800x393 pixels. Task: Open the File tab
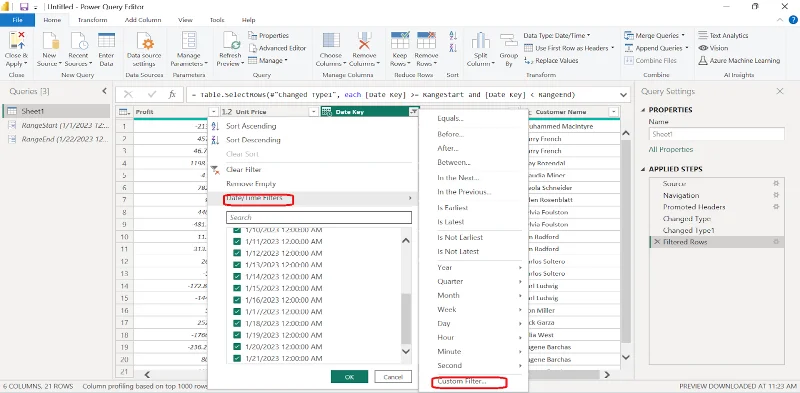(x=17, y=20)
